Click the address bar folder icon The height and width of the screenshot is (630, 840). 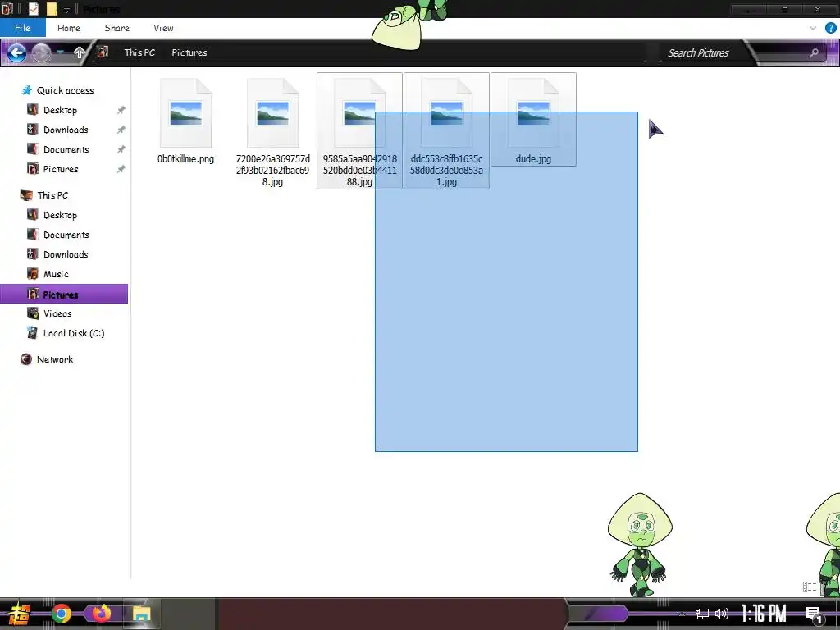(x=103, y=52)
